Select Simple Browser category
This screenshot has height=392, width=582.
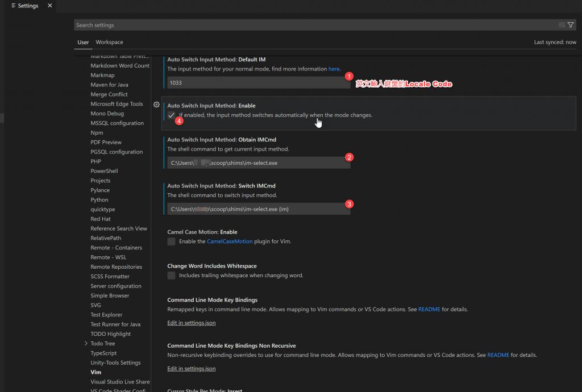tap(110, 296)
